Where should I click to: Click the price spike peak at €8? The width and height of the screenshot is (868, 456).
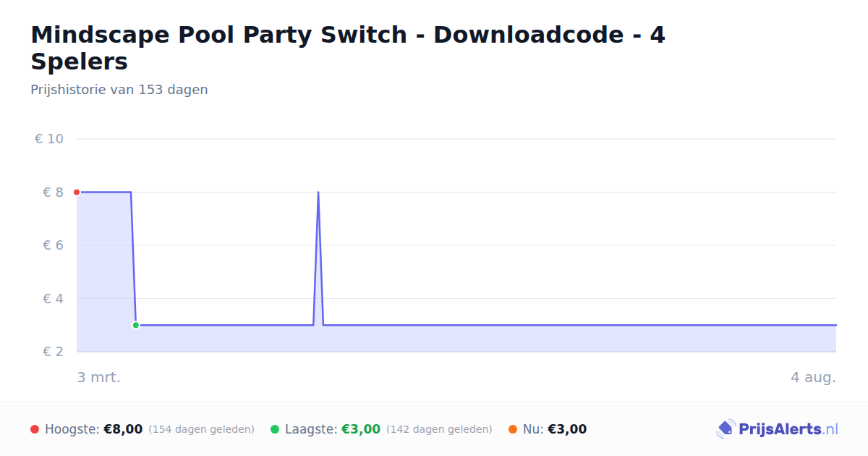(x=318, y=193)
